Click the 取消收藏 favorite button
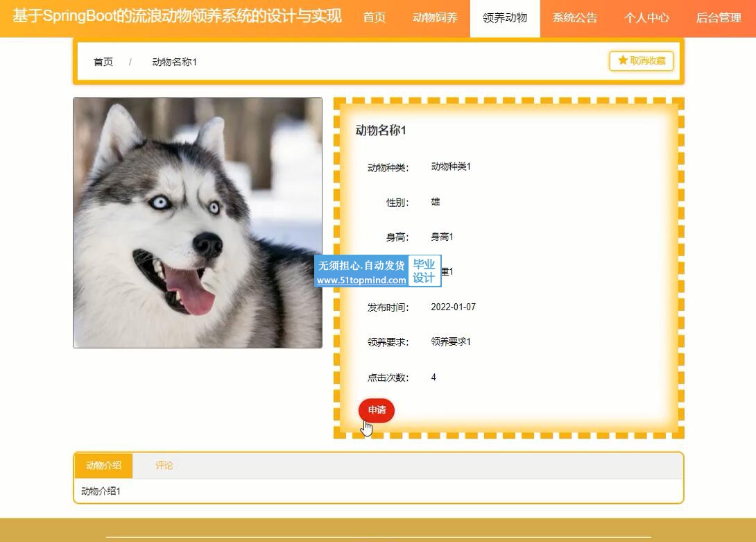Image resolution: width=756 pixels, height=542 pixels. (x=642, y=61)
